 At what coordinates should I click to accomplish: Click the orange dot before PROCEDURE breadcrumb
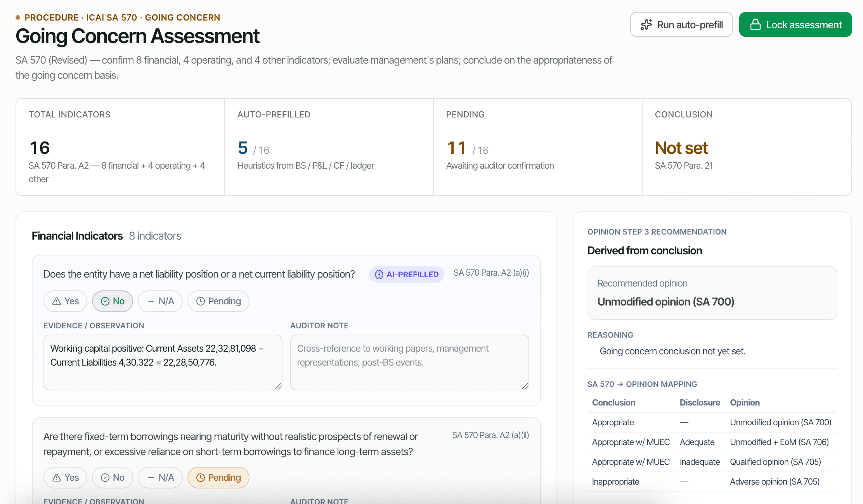18,17
